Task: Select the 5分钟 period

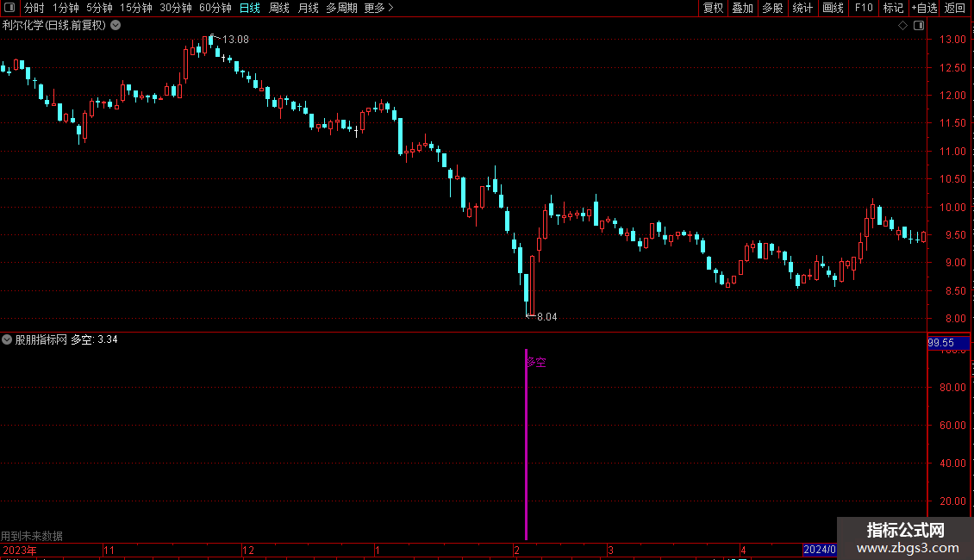Action: coord(99,8)
